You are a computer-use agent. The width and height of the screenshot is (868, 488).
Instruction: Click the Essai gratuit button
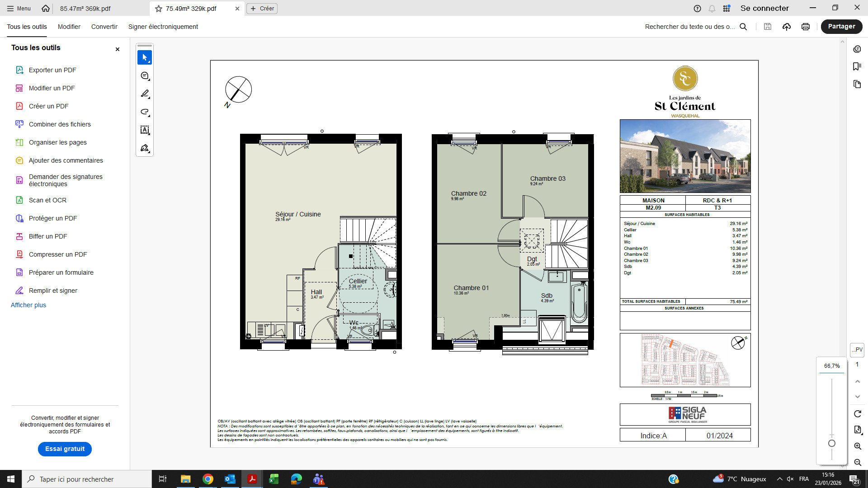(x=65, y=449)
